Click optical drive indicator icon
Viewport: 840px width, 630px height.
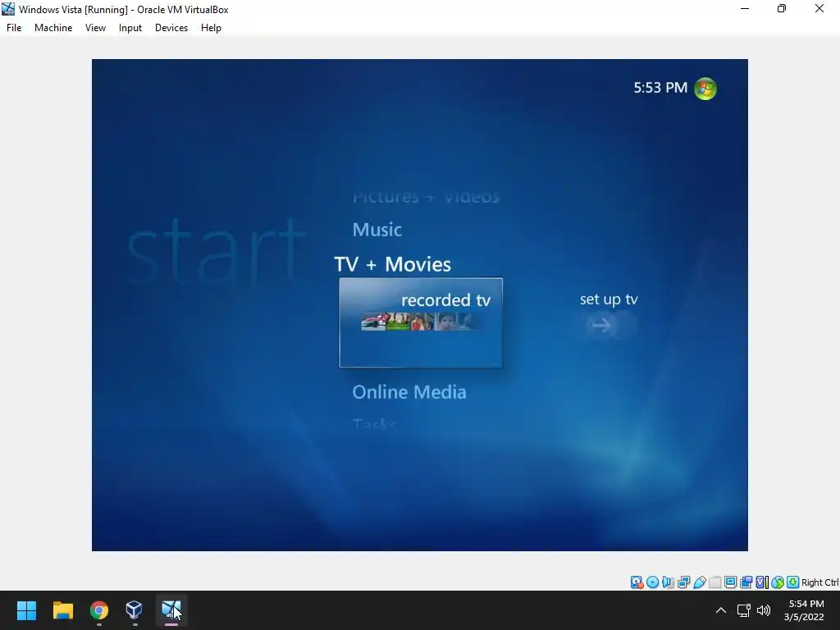click(x=652, y=582)
